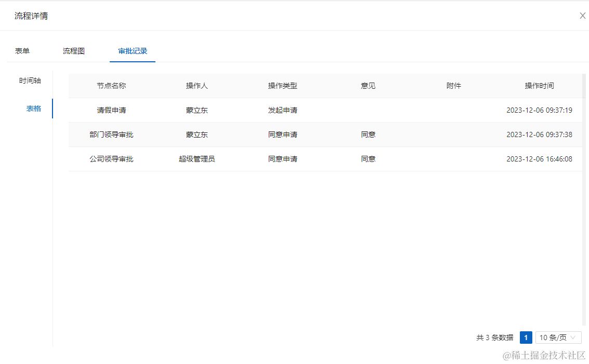
Task: Click the 操作人 column header
Action: 197,86
